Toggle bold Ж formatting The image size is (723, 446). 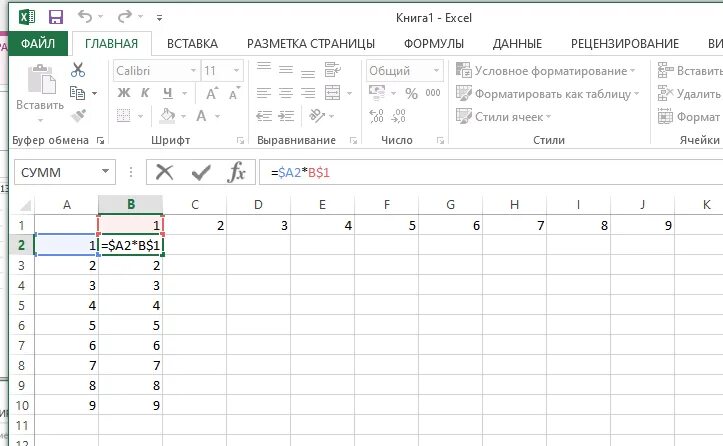tap(124, 93)
